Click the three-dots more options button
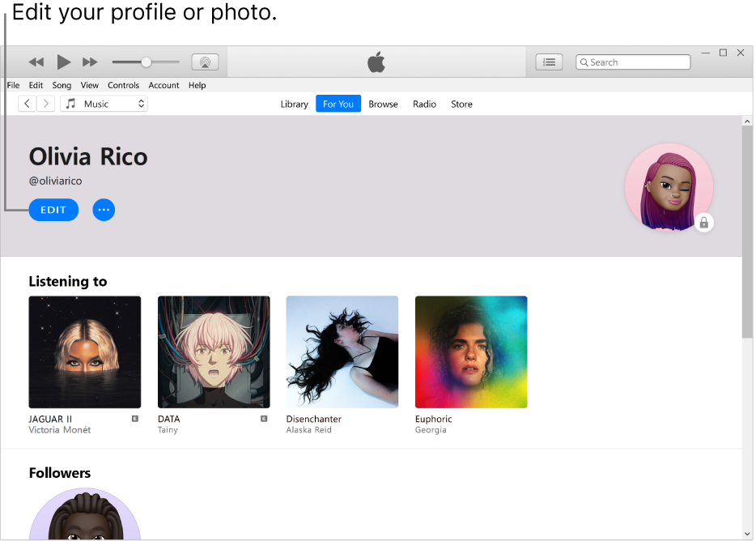 [x=104, y=210]
